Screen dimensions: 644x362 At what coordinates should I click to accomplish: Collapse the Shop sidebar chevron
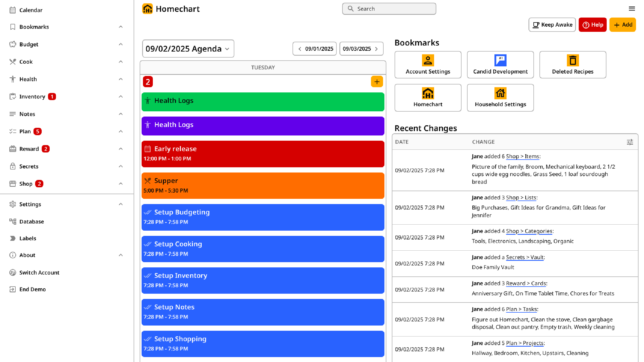(x=120, y=184)
